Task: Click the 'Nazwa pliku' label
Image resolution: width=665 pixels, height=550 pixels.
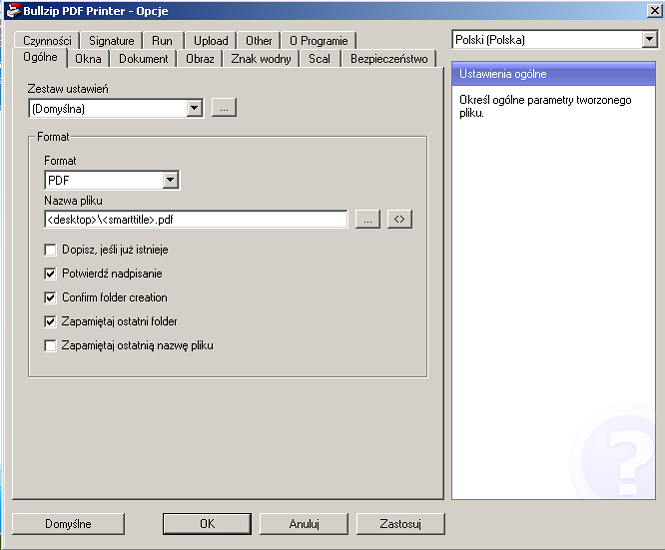Action: pos(73,201)
